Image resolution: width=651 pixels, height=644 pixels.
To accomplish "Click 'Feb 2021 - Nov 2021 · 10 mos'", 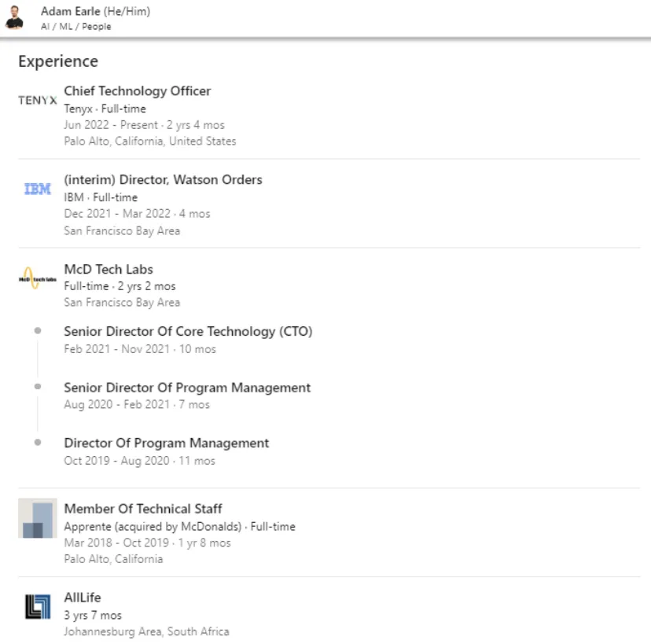I will click(140, 349).
